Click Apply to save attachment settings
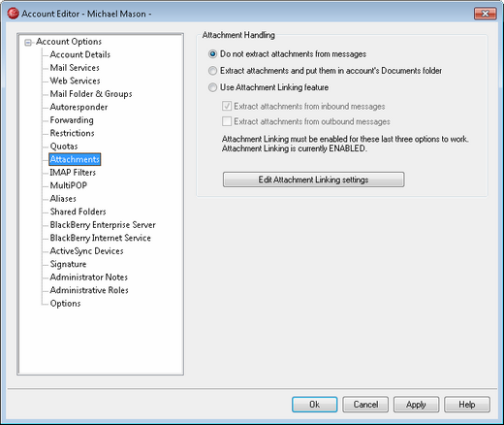The image size is (504, 425). 416,405
